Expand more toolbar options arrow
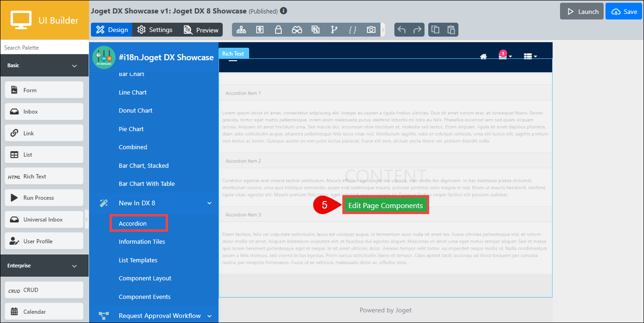The image size is (644, 323). 383,30
